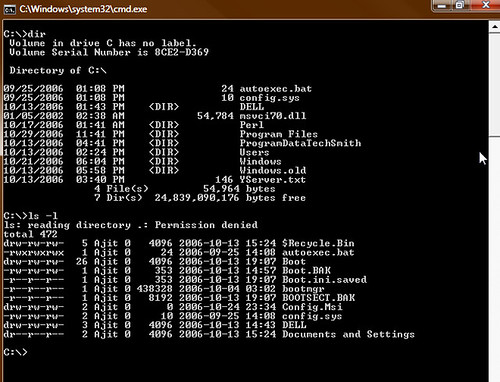Click Boot.ini.saved in the ls listing

324,279
